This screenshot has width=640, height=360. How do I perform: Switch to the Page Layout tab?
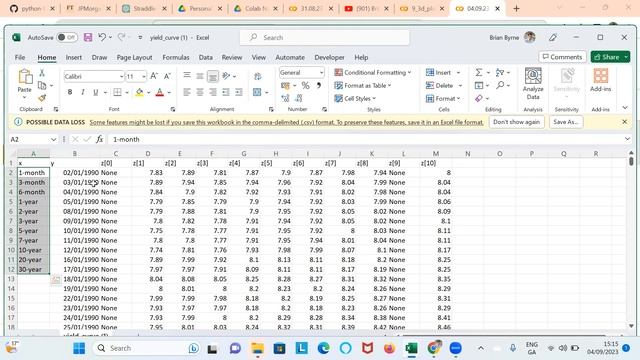(x=134, y=58)
